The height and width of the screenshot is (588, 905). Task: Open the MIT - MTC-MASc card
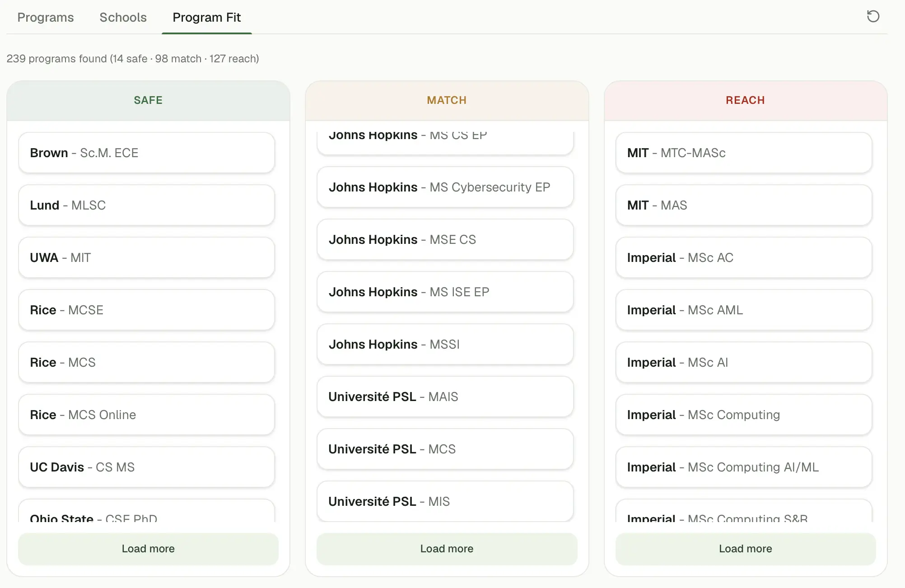744,153
